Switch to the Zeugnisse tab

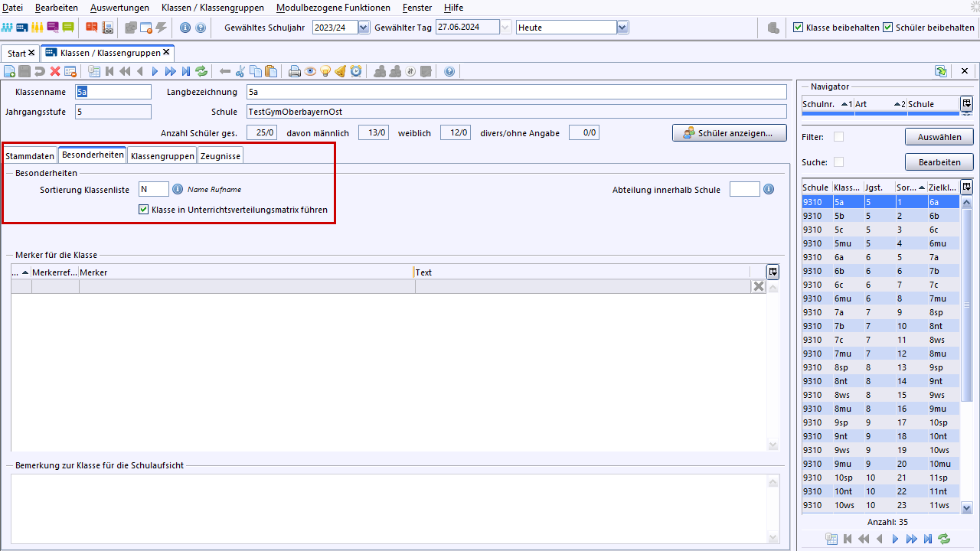[220, 155]
